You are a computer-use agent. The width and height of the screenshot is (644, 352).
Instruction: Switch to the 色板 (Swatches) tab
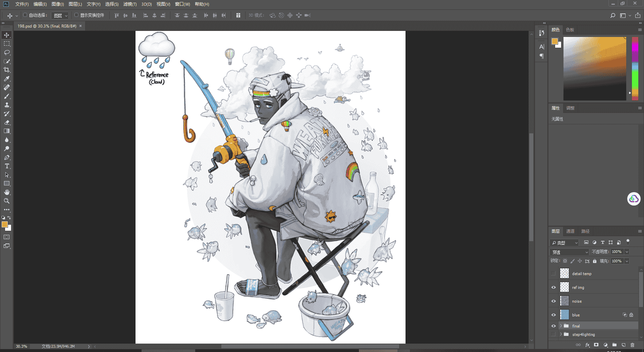[570, 30]
